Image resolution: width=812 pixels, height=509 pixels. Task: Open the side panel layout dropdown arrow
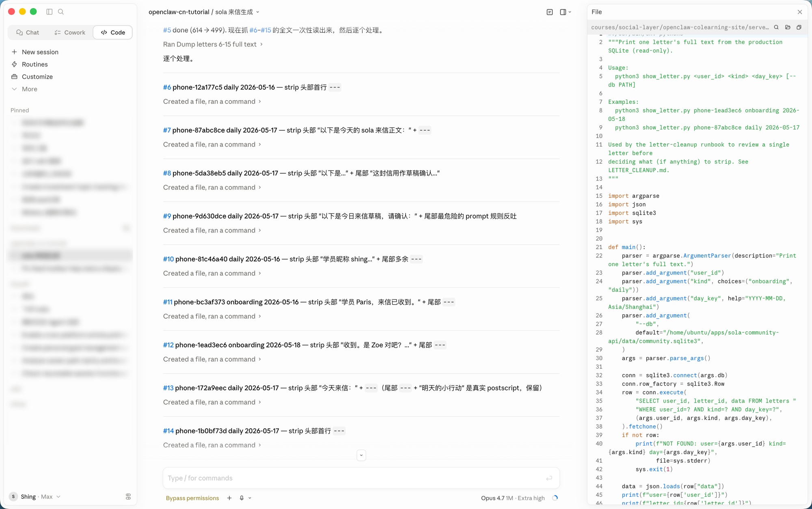(x=570, y=12)
